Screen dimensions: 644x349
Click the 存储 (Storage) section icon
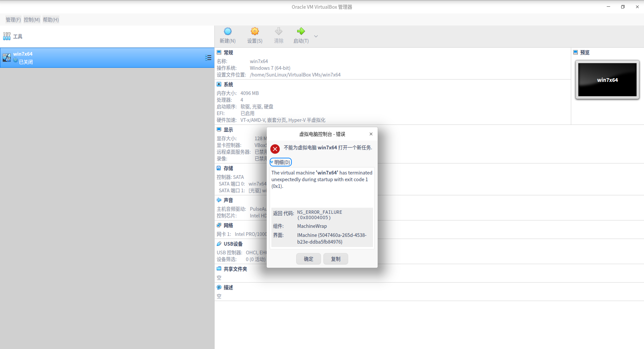click(219, 168)
